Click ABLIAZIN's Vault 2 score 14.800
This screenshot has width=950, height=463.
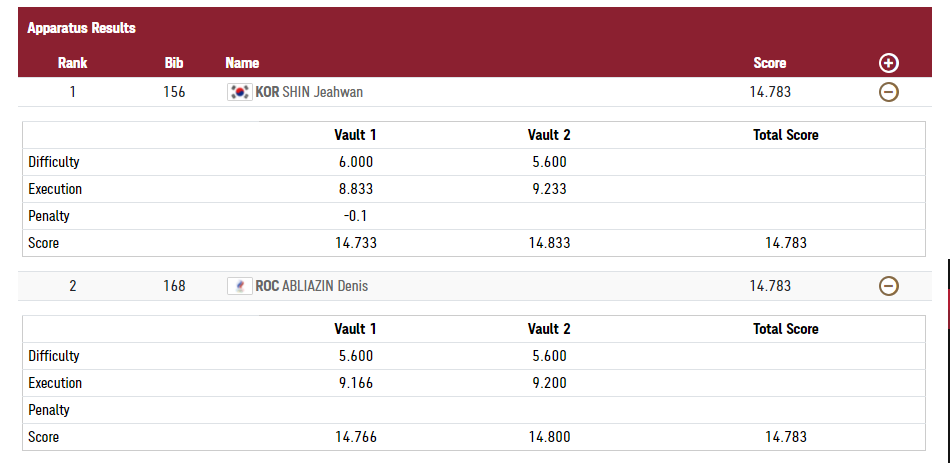click(547, 437)
